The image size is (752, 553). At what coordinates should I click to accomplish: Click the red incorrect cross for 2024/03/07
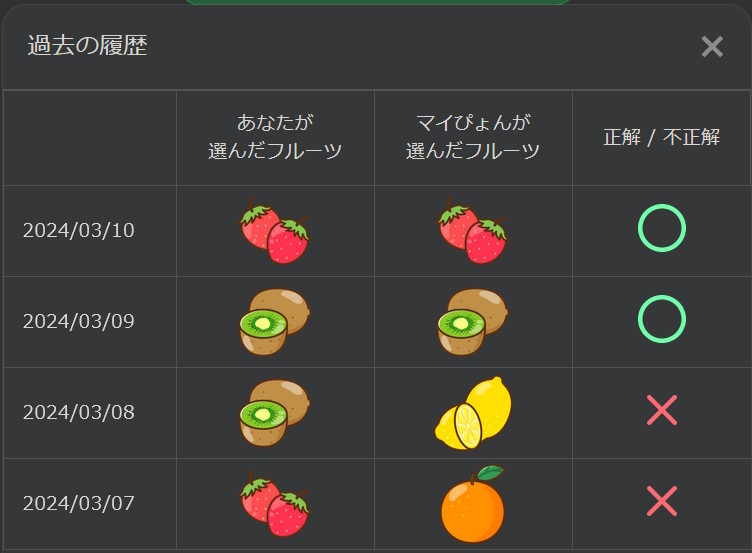(x=662, y=501)
